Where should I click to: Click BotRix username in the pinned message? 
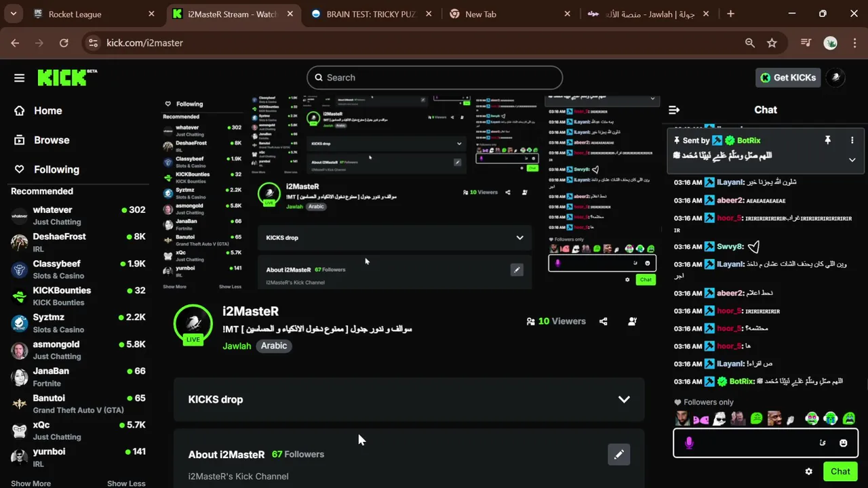click(x=749, y=140)
